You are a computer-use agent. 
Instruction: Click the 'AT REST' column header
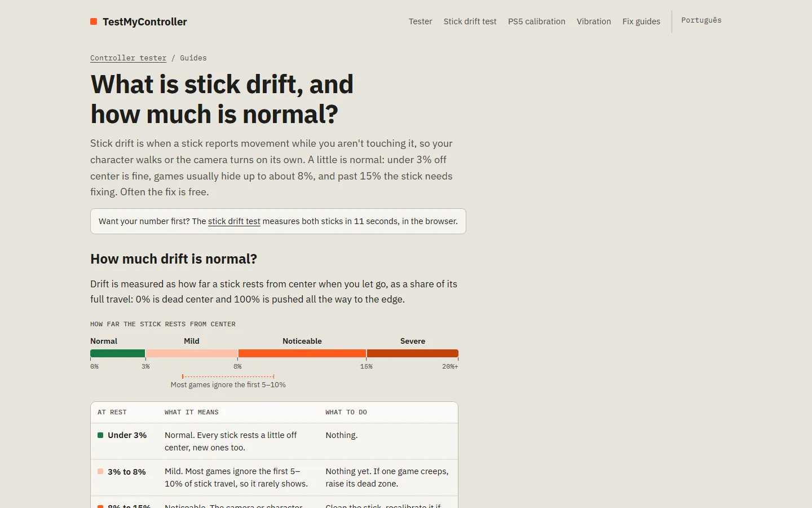coord(112,413)
